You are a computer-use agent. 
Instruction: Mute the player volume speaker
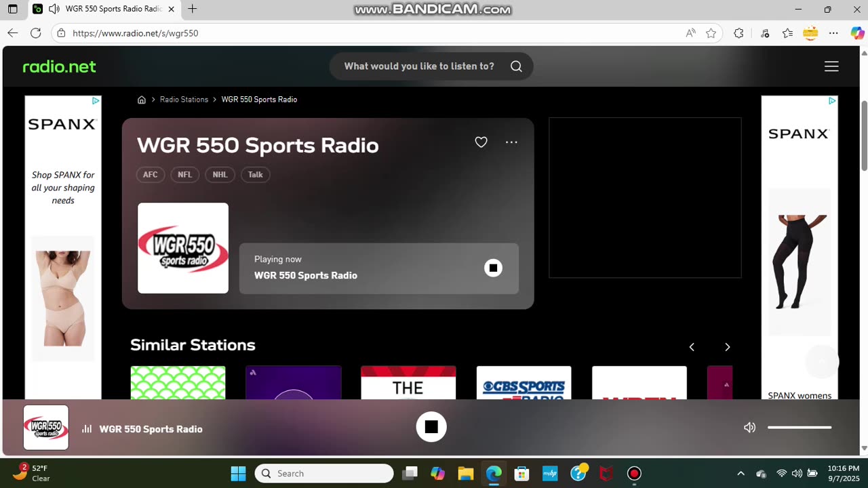[749, 428]
